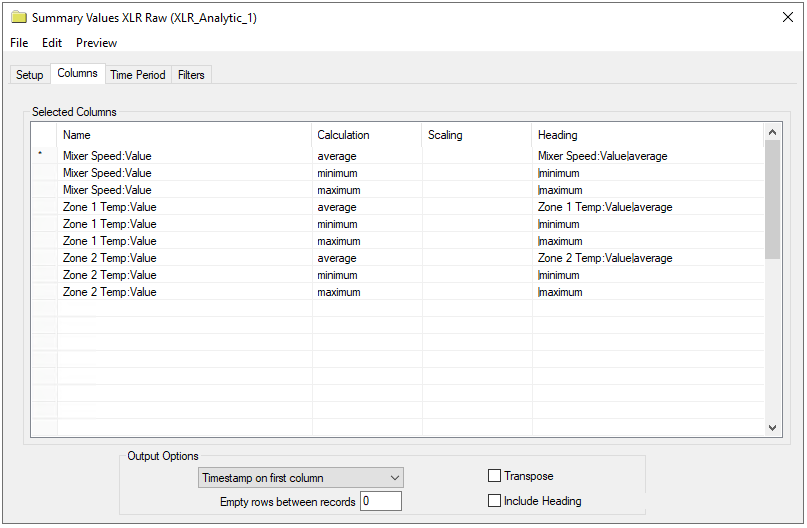Click the maximum calculation cell for Zone 2 Temp
The height and width of the screenshot is (528, 807).
tap(367, 292)
